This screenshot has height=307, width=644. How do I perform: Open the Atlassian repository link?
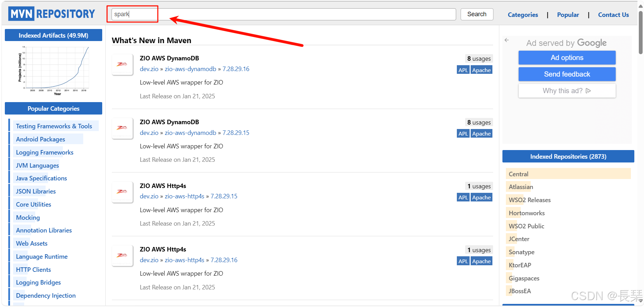(521, 187)
